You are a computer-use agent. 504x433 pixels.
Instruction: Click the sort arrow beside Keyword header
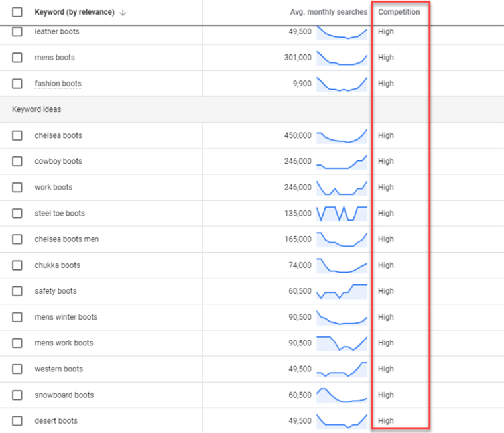(123, 13)
